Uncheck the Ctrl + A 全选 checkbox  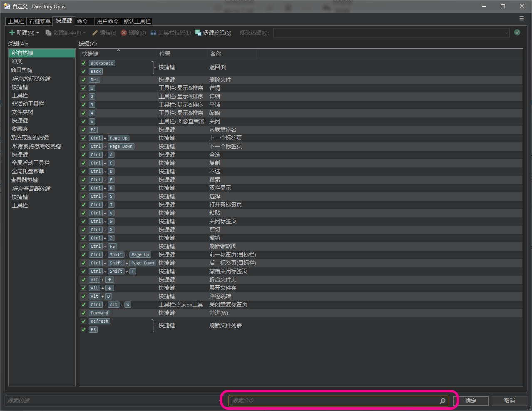(x=84, y=155)
